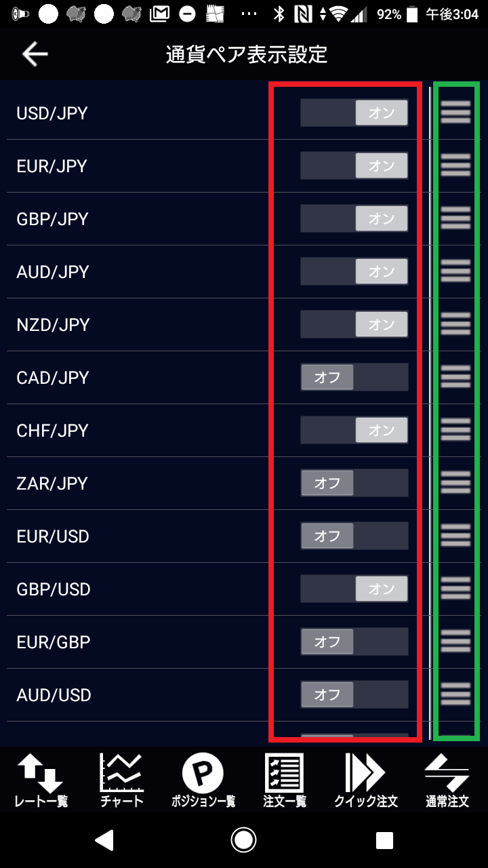Screen dimensions: 488x868
Task: Turn on the EUR/GBP toggle
Action: [x=354, y=642]
